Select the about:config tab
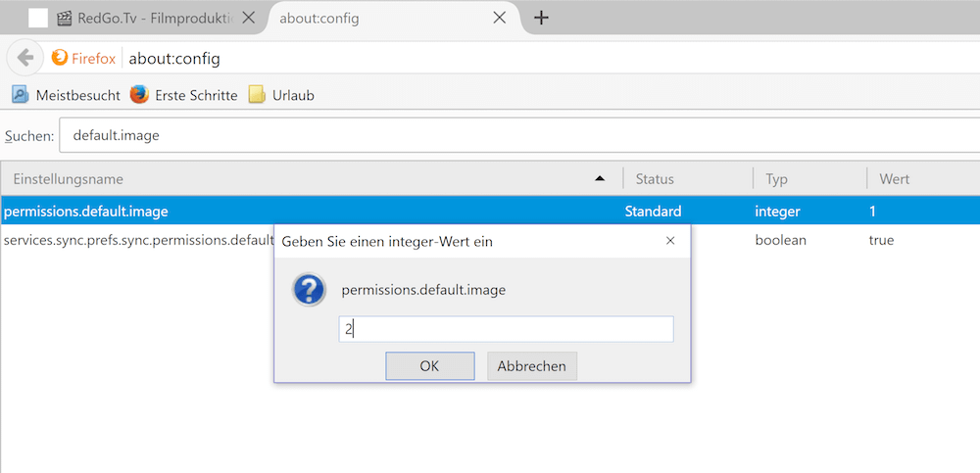 pyautogui.click(x=380, y=17)
